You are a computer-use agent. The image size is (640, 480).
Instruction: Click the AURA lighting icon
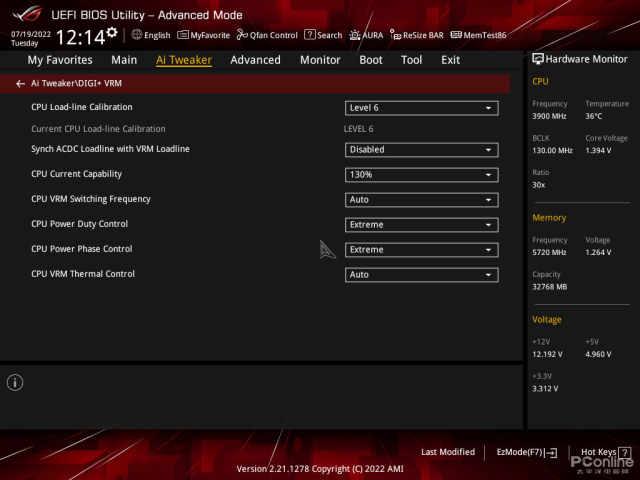pos(355,35)
